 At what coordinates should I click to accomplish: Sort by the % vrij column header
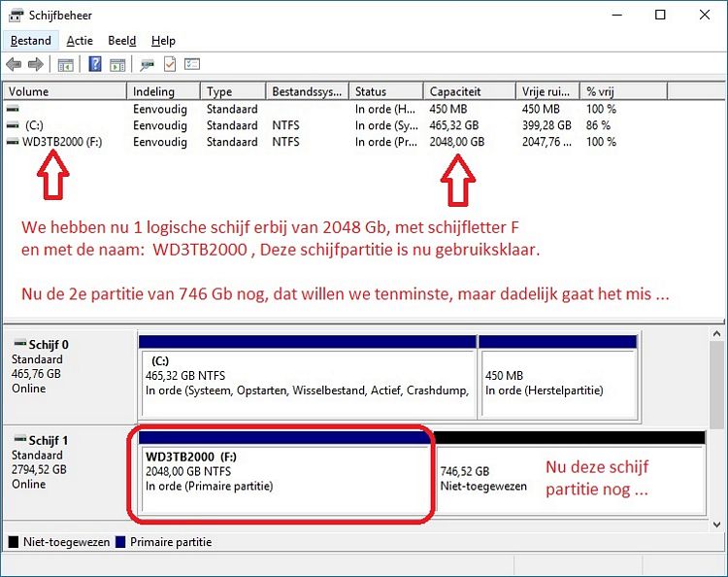(x=623, y=91)
